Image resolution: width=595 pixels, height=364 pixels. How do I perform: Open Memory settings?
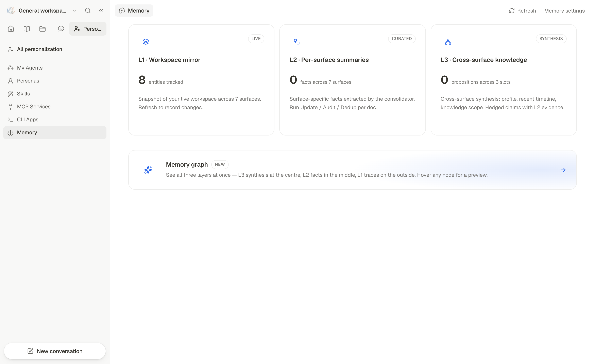pos(564,11)
